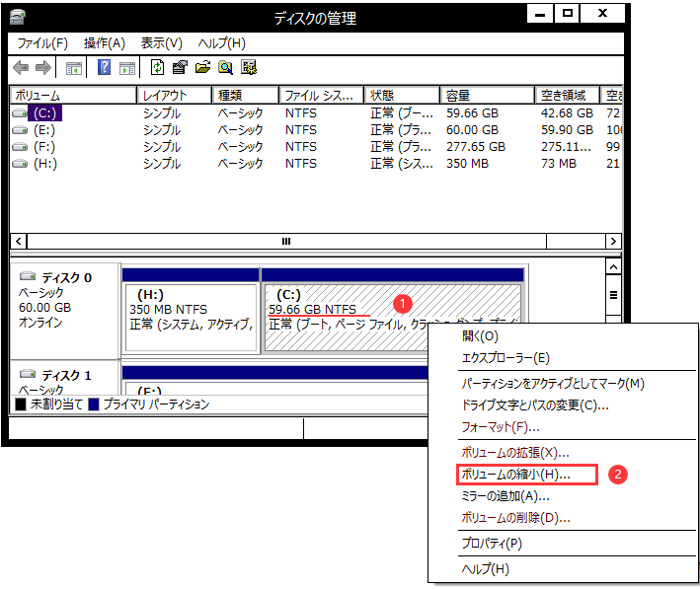Select the (F:) volume row in list

pyautogui.click(x=316, y=147)
